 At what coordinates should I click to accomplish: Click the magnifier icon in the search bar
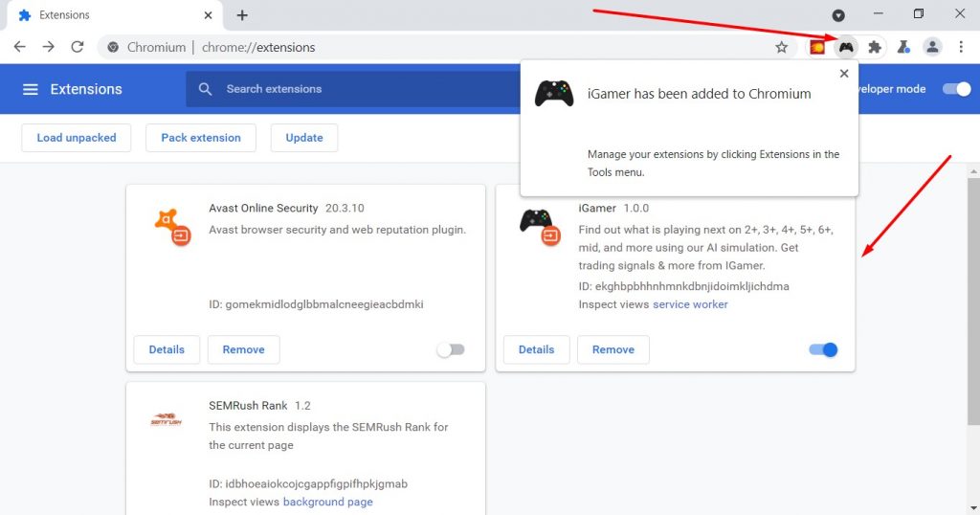(x=205, y=89)
